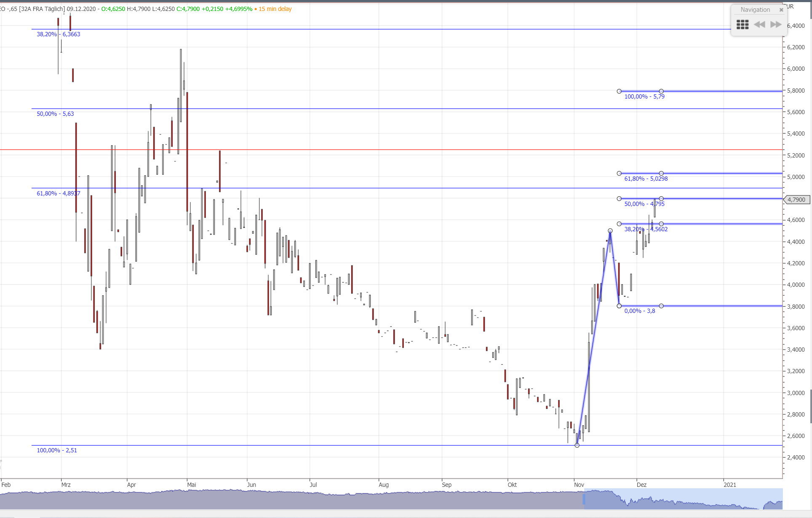This screenshot has width=812, height=518.
Task: Select left handle of 100,00% - 5,79 line
Action: point(619,91)
